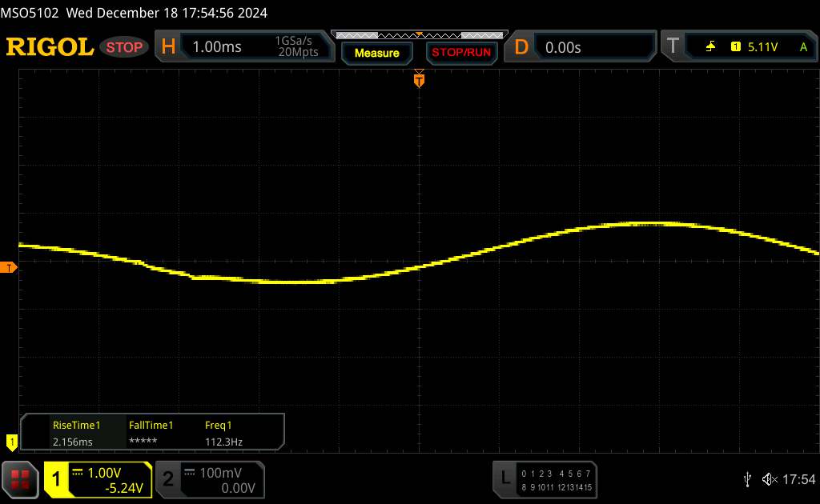Open the logic analyzer L label
The width and height of the screenshot is (820, 504).
point(504,478)
